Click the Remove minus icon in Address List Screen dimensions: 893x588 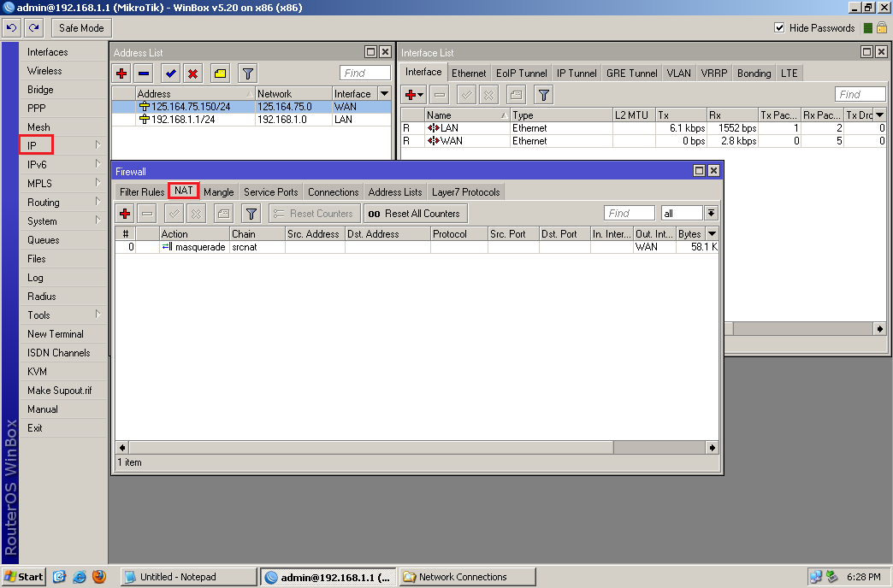click(x=144, y=73)
